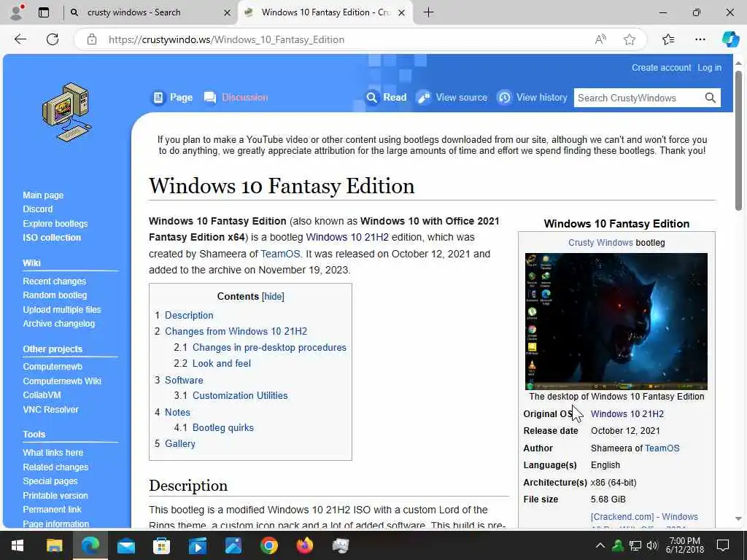
Task: Open the tab actions menu icon
Action: coord(44,12)
